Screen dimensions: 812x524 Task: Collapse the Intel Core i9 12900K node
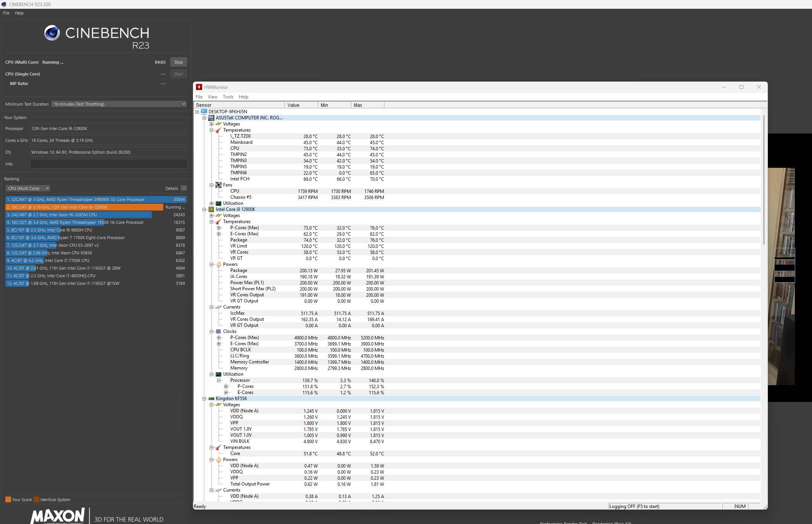click(x=204, y=209)
